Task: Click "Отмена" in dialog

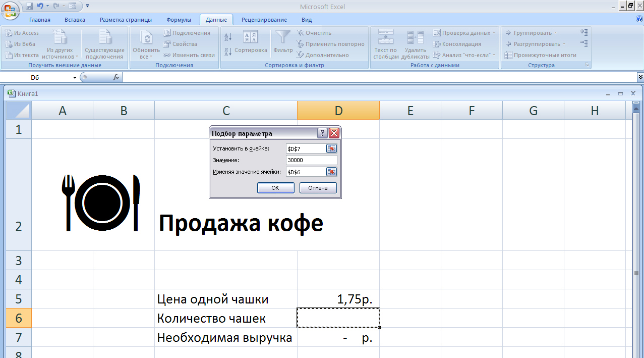Action: point(318,188)
